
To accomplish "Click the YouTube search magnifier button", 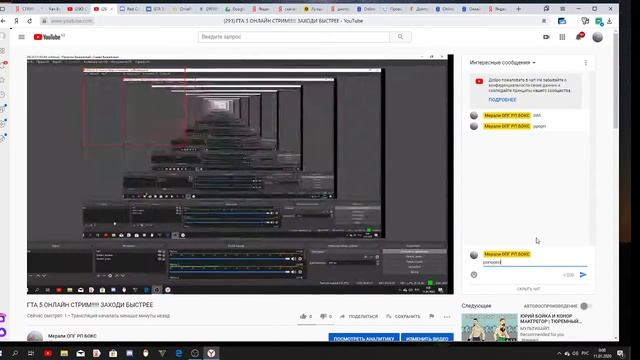I will pos(400,37).
